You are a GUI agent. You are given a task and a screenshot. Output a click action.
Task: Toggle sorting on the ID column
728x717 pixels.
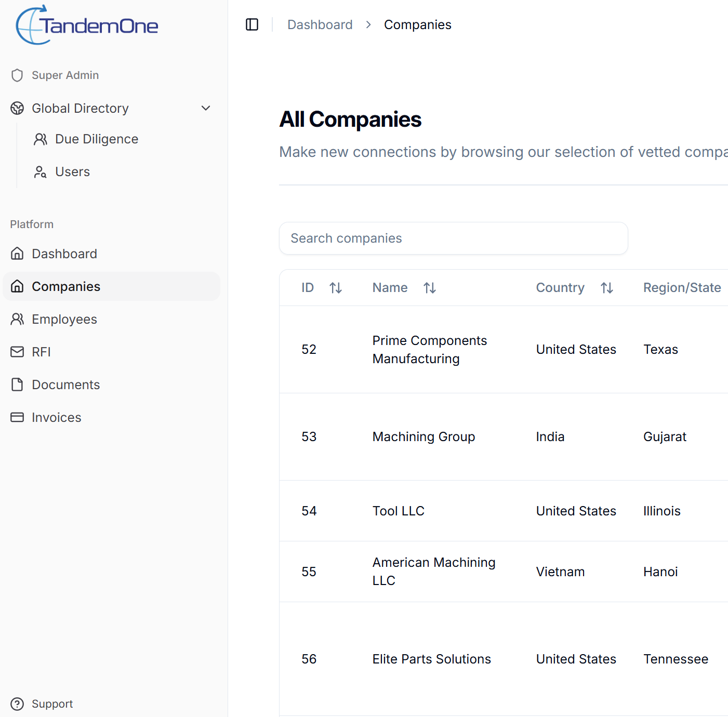coord(336,287)
